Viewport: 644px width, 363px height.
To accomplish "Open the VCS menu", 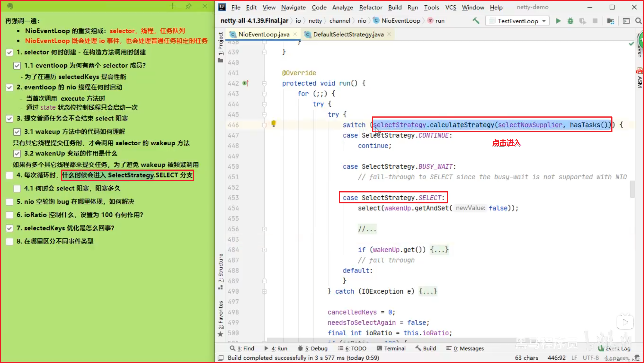I will click(x=450, y=7).
